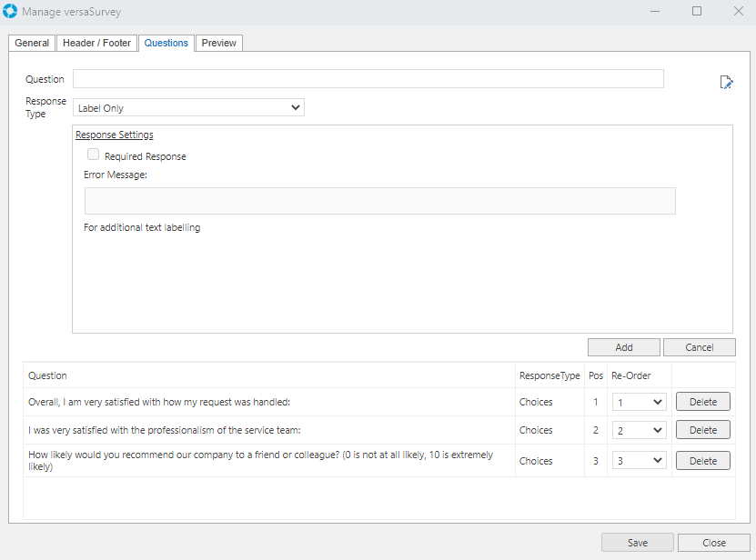Delete the recommend our company question

702,461
